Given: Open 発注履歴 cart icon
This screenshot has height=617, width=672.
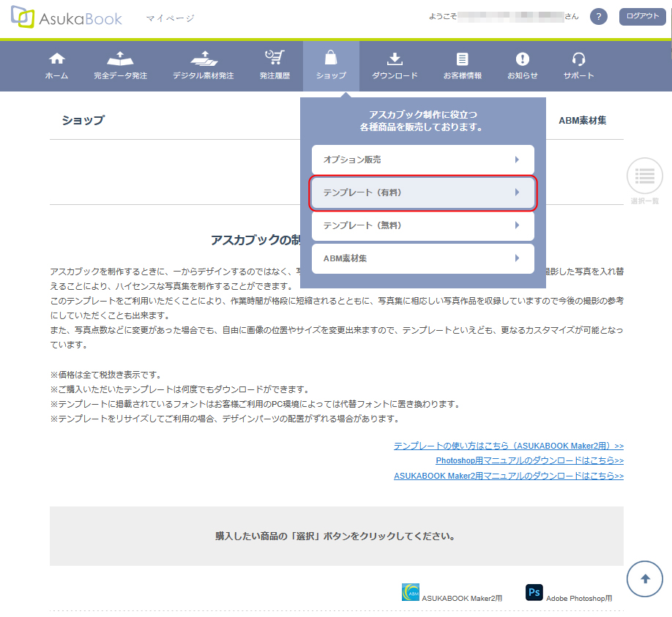Looking at the screenshot, I should (275, 59).
